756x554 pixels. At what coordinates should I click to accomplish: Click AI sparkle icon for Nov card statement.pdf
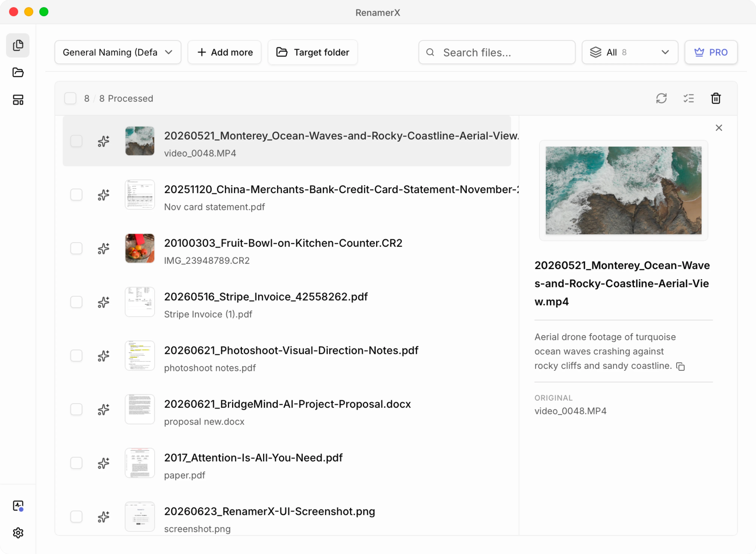(103, 194)
